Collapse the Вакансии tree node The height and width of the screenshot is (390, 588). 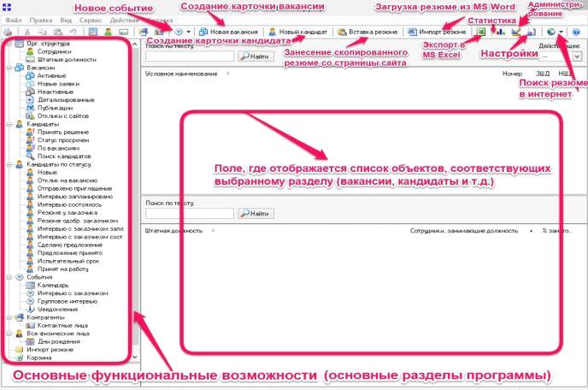9,68
